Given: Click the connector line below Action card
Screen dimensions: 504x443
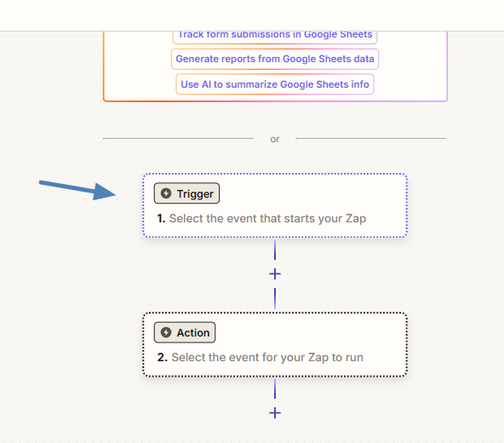Looking at the screenshot, I should [275, 389].
